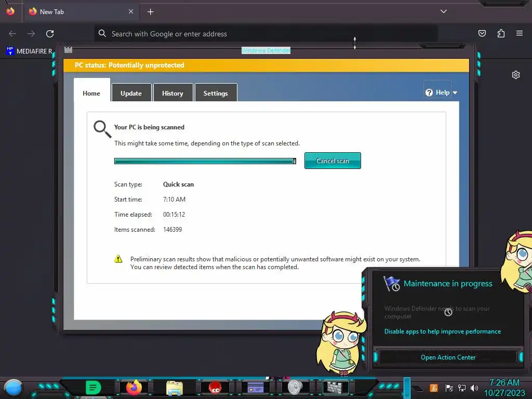The height and width of the screenshot is (399, 532).
Task: Open the Firefox hamburger menu
Action: click(520, 33)
